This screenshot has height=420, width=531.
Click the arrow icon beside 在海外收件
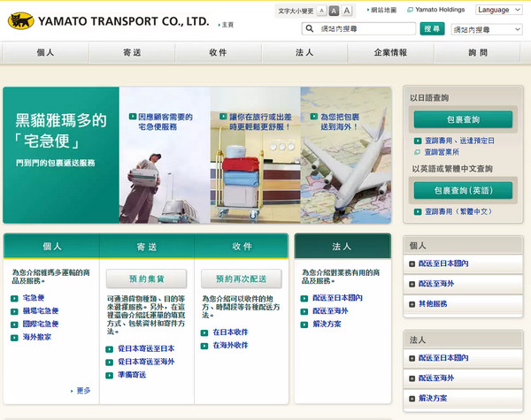pos(204,346)
